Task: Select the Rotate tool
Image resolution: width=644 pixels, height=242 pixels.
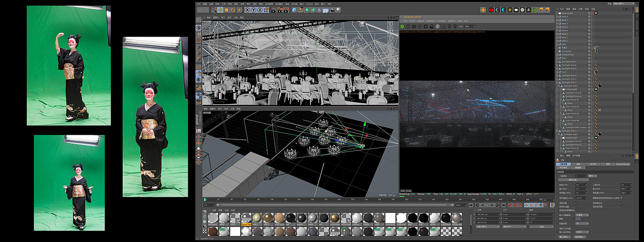Action: [232, 10]
